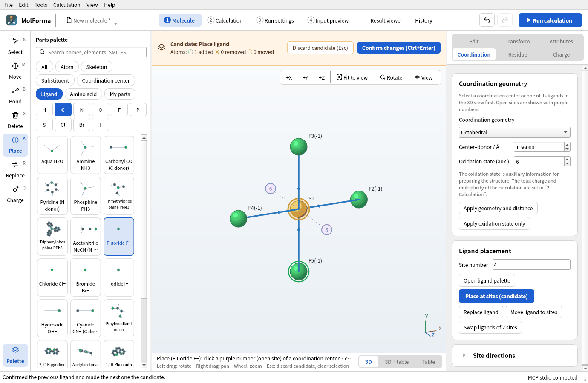Open the Palette panel button
Viewport: 588px width, 383px height.
pyautogui.click(x=15, y=355)
